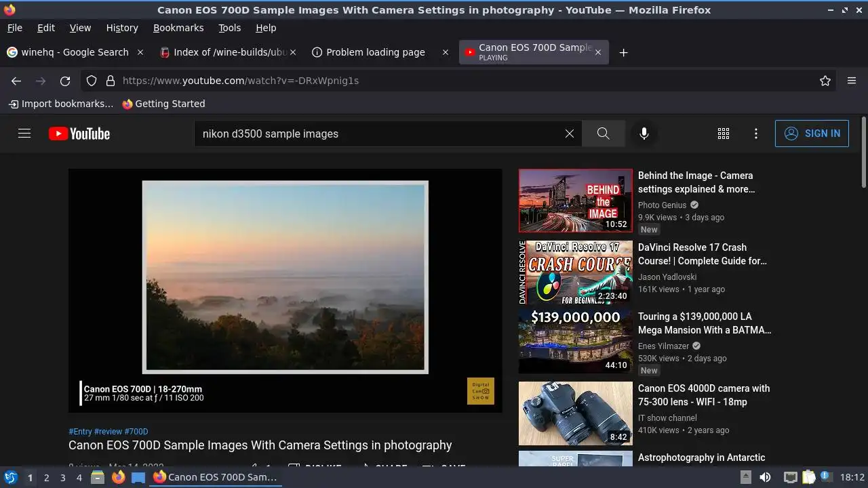Image resolution: width=868 pixels, height=488 pixels.
Task: Open the Getting Started bookmark
Action: coord(163,104)
